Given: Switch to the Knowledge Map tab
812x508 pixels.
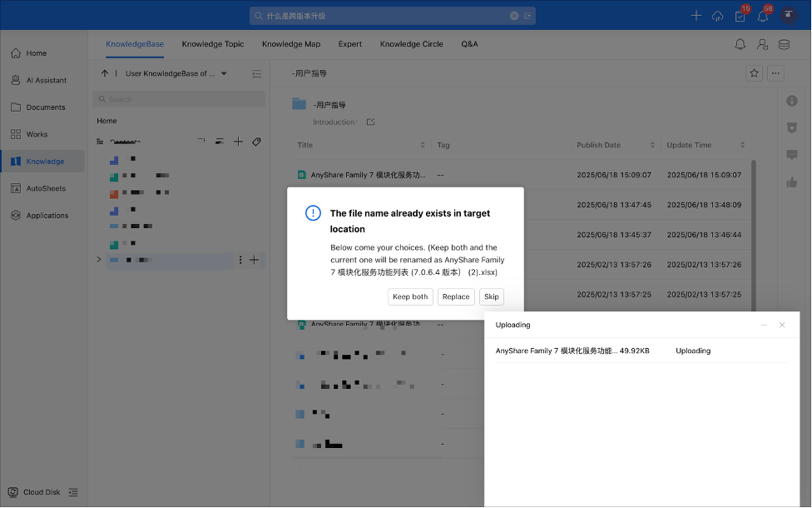Looking at the screenshot, I should tap(290, 44).
